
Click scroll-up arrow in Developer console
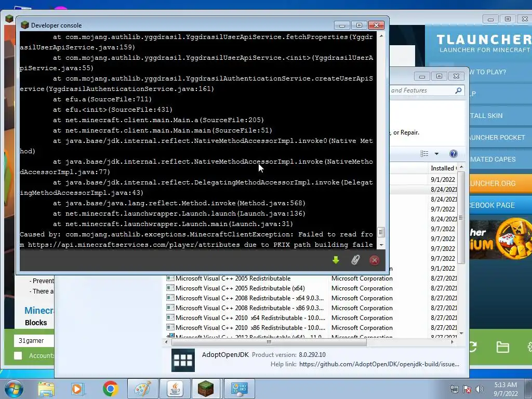pos(381,36)
